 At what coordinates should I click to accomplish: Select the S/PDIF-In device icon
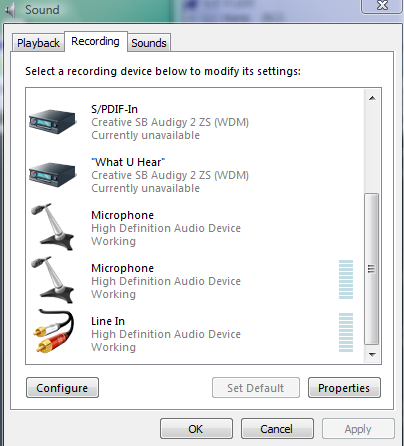pos(53,121)
